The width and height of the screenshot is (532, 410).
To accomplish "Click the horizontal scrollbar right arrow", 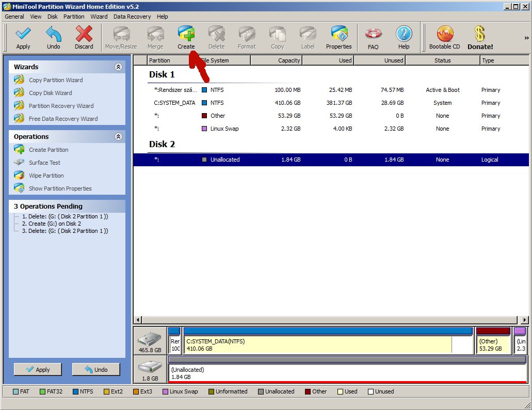I will (525, 320).
